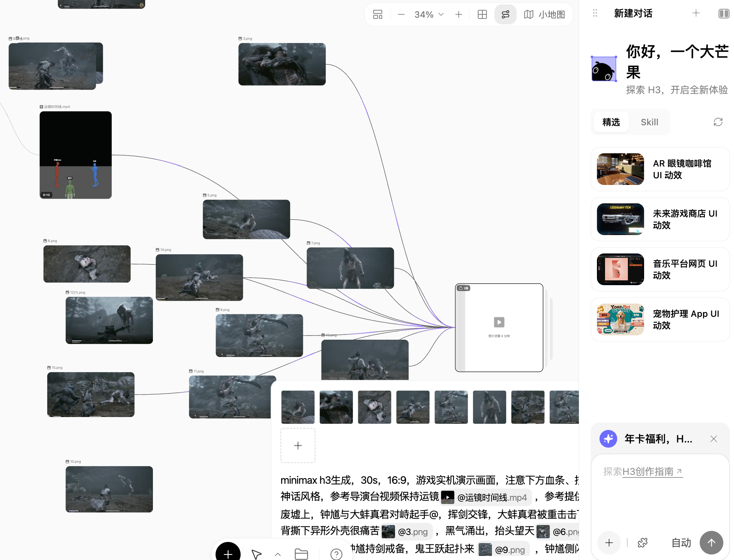Open the 34% zoom level dropdown
This screenshot has width=734, height=560.
pyautogui.click(x=429, y=14)
